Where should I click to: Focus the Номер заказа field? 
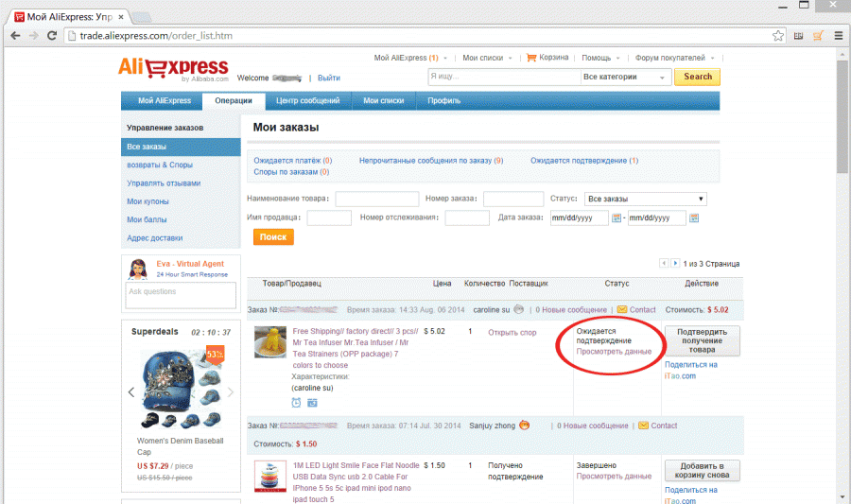click(x=513, y=200)
